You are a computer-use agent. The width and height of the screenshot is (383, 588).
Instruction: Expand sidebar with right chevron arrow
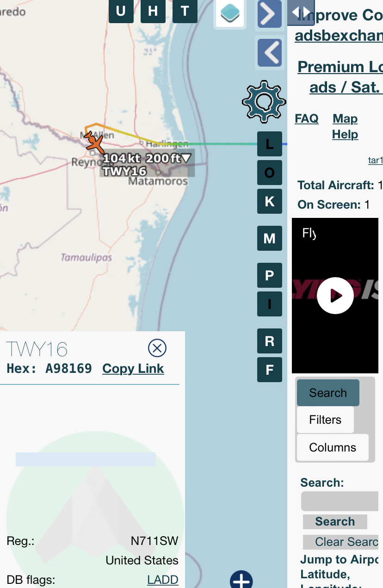coord(269,14)
